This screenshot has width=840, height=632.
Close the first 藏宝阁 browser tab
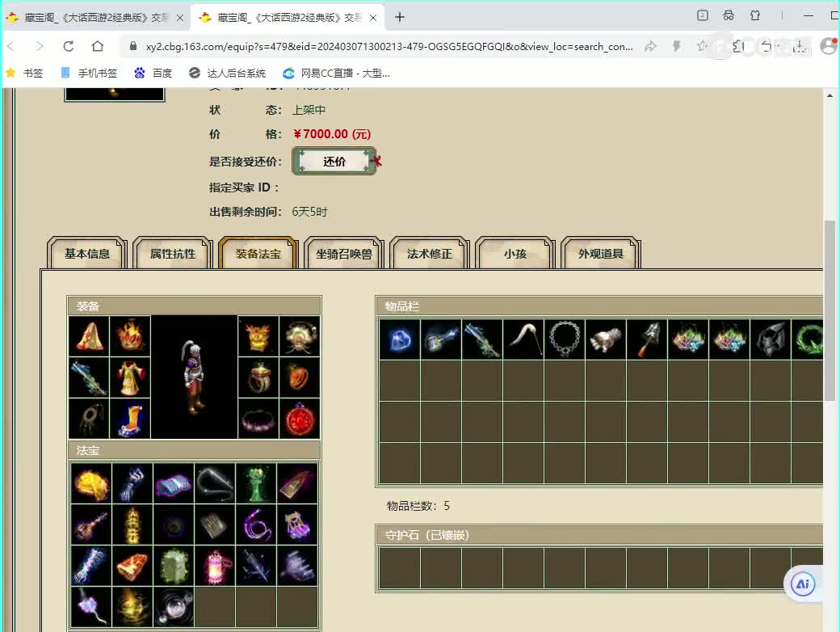[181, 18]
